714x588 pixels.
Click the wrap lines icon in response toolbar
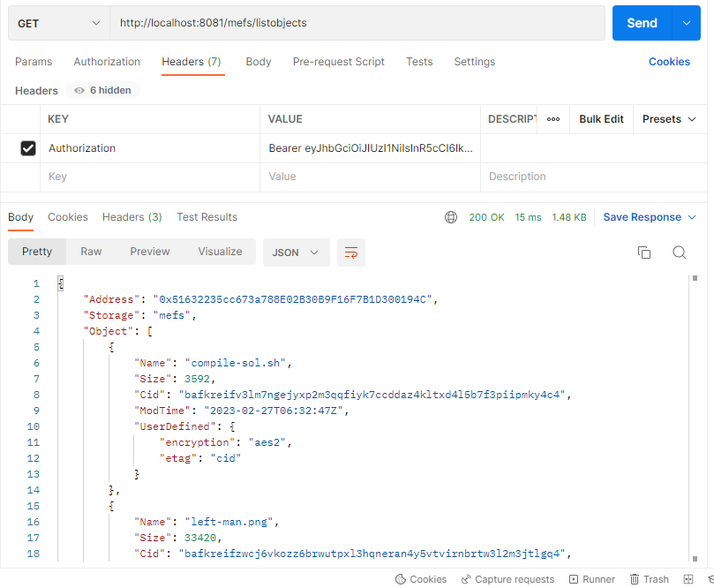coord(350,253)
